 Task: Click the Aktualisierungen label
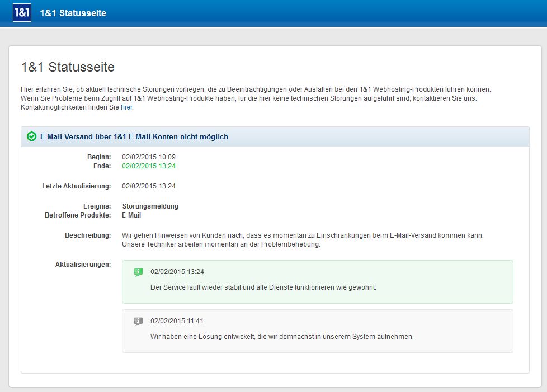pos(83,265)
